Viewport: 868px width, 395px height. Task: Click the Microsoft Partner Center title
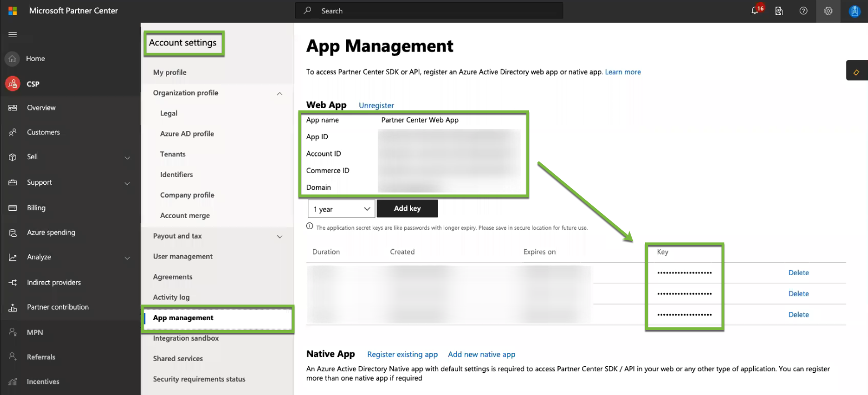point(74,11)
